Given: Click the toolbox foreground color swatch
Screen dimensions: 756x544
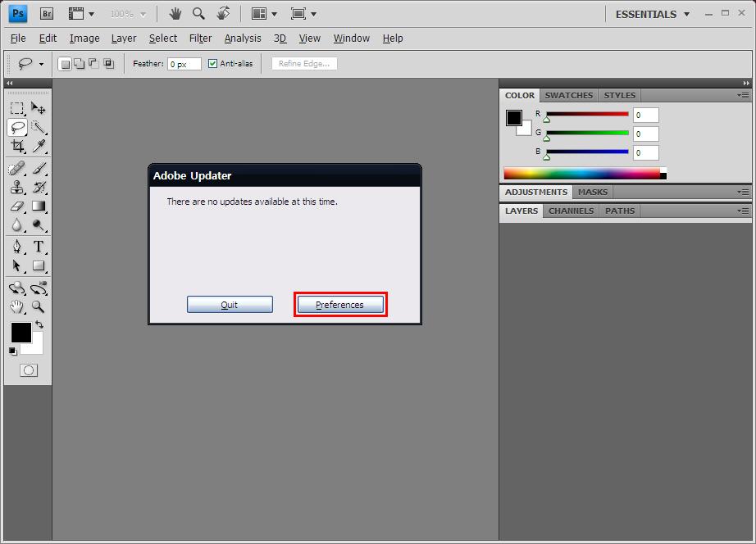Looking at the screenshot, I should tap(20, 333).
